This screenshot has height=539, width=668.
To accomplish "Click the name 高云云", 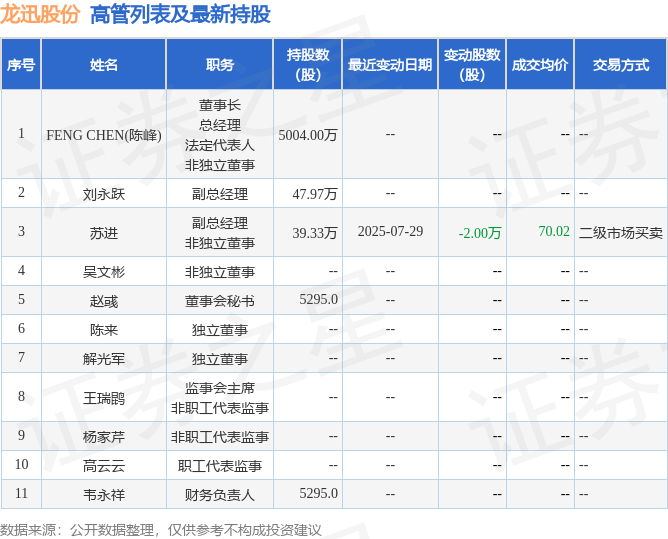I will click(x=104, y=466).
